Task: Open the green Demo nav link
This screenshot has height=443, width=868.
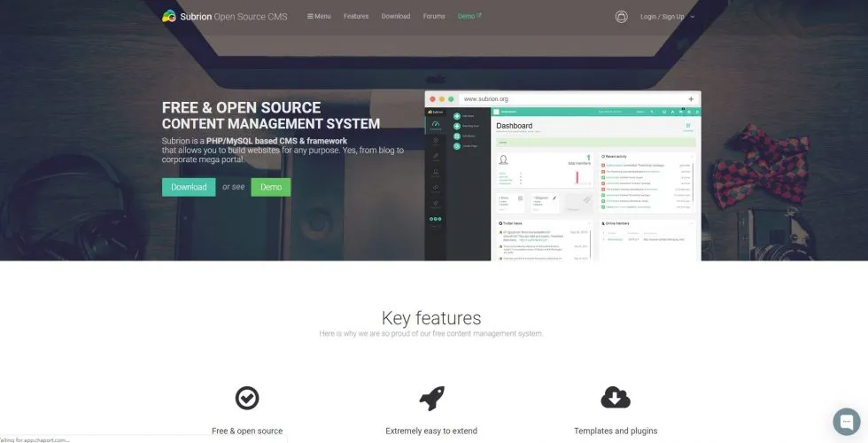Action: 469,16
